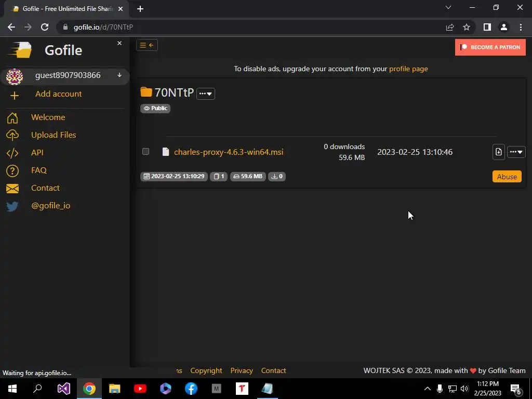This screenshot has height=399, width=532.
Task: Open the Contact footer link
Action: point(273,370)
